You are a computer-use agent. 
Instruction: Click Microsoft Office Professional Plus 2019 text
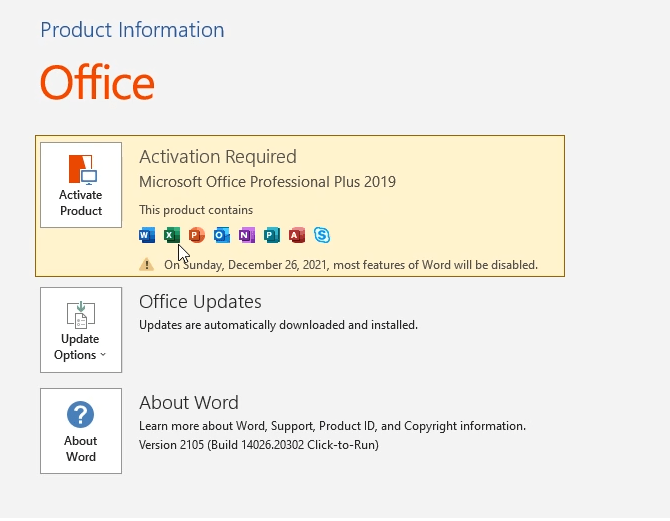click(x=267, y=182)
